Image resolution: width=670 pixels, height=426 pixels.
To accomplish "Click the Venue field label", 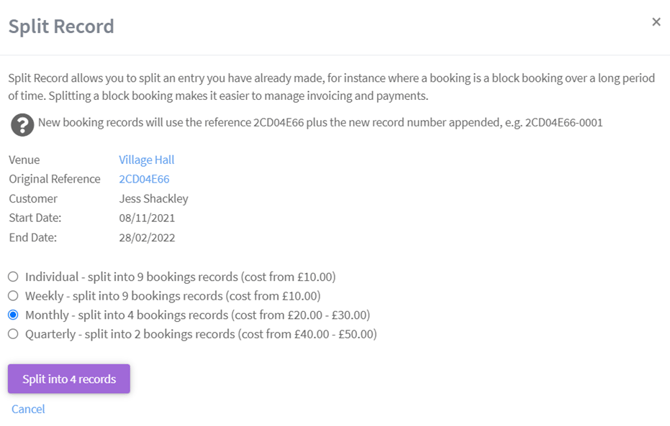I will [x=26, y=160].
